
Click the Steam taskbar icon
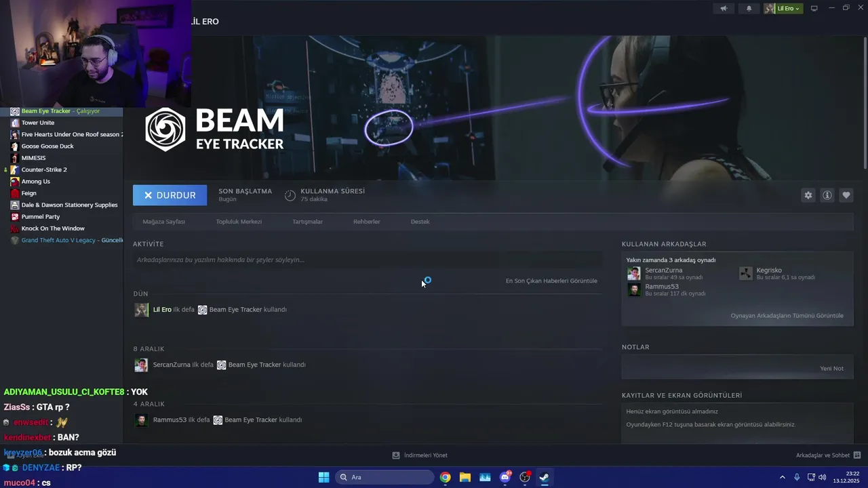(x=544, y=477)
